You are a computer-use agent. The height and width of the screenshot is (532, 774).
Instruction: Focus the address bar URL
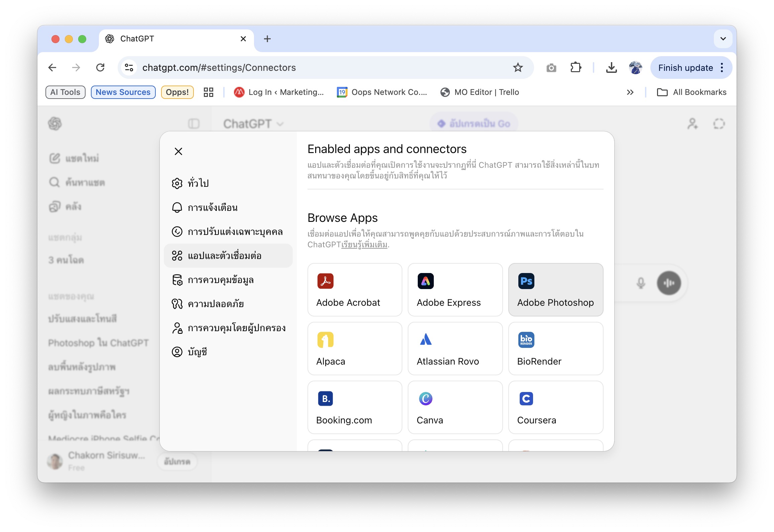click(x=219, y=68)
